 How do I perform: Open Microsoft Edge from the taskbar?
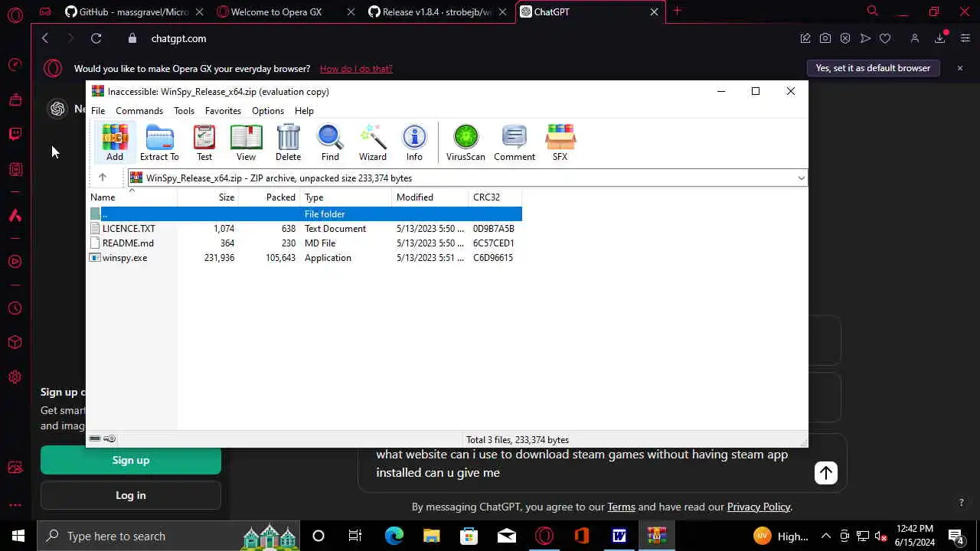click(394, 536)
